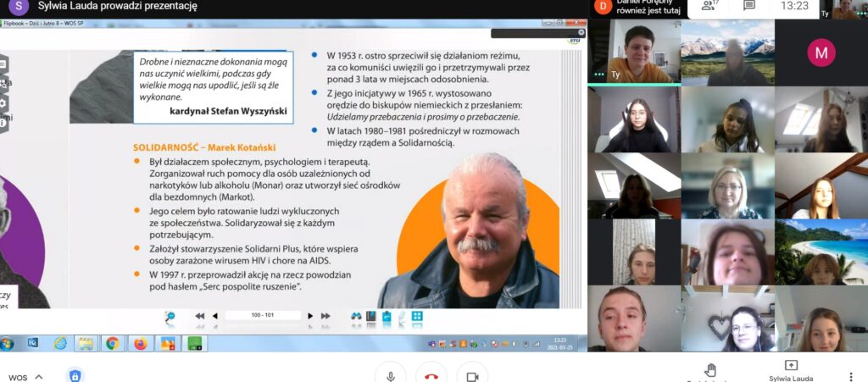
Task: Click the 'Sylwia Lauda prowadzi prezentację' banner text
Action: [117, 6]
